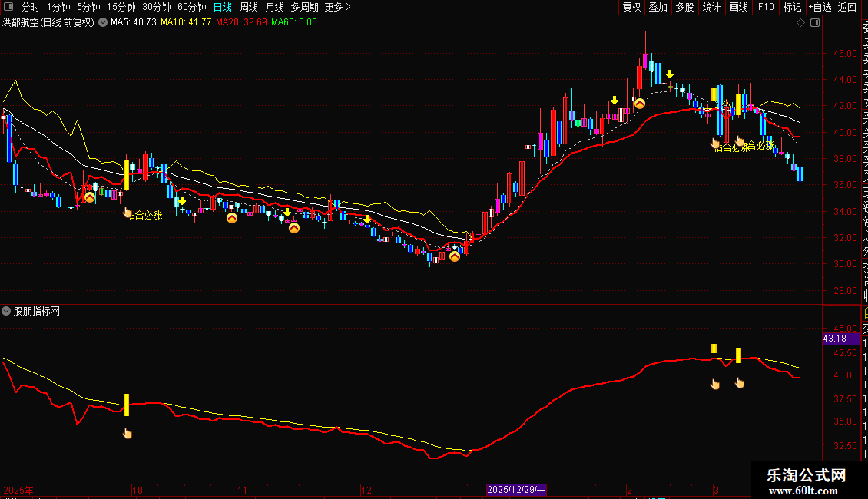Click the 洪都航空(日线.前复权) title
This screenshot has width=868, height=499.
point(48,23)
